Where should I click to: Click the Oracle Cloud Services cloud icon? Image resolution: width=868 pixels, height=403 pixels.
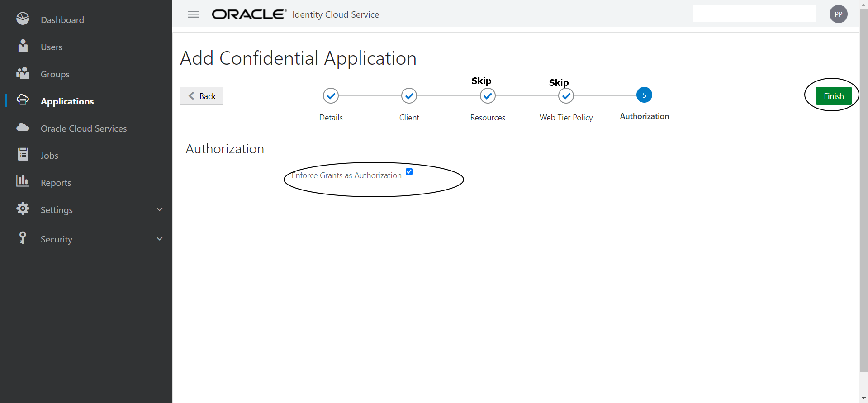23,128
